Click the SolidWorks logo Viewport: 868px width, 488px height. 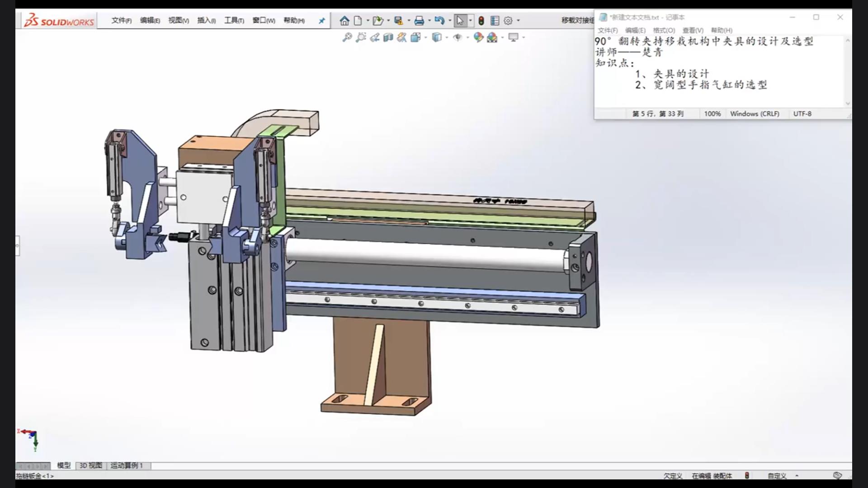[x=59, y=21]
